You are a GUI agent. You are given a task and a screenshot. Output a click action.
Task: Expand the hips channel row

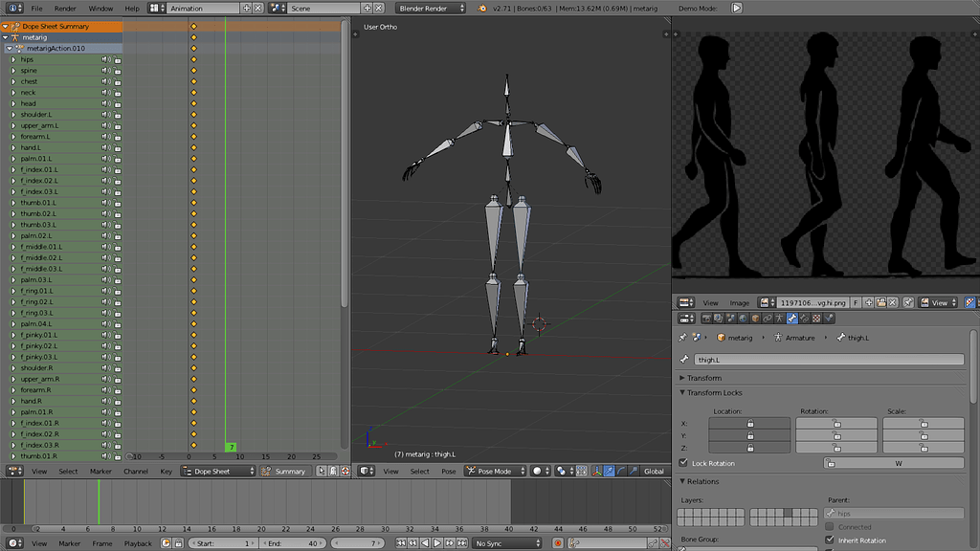[13, 59]
